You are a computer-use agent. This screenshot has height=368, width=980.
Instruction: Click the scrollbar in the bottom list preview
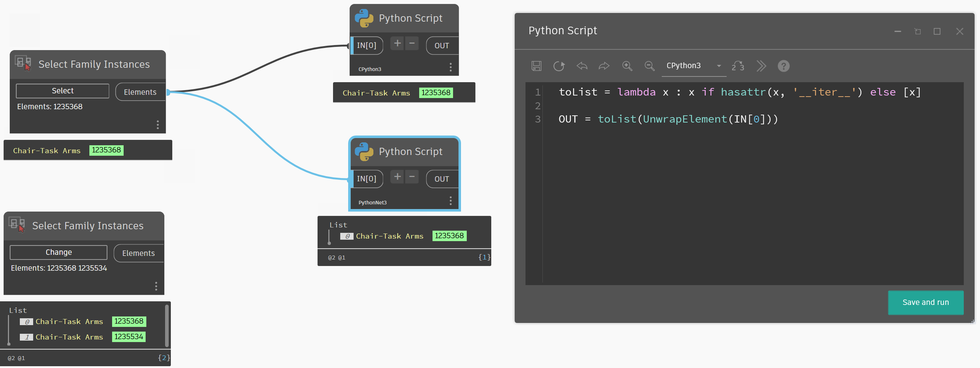click(167, 326)
